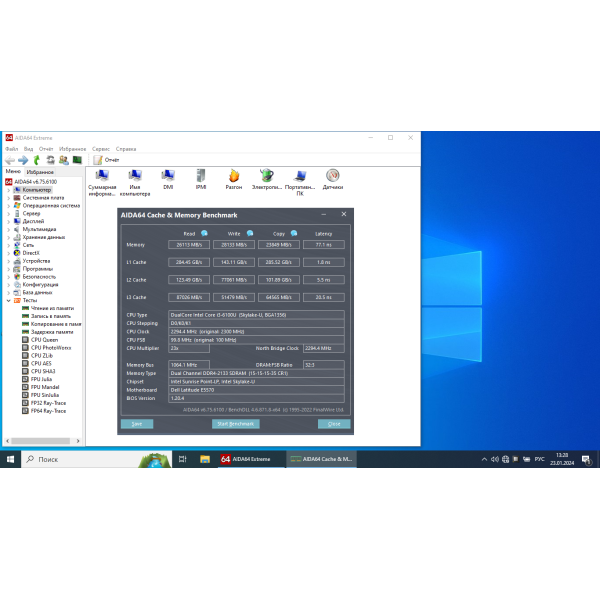
Task: Open the Разгон flame icon
Action: pos(234,179)
